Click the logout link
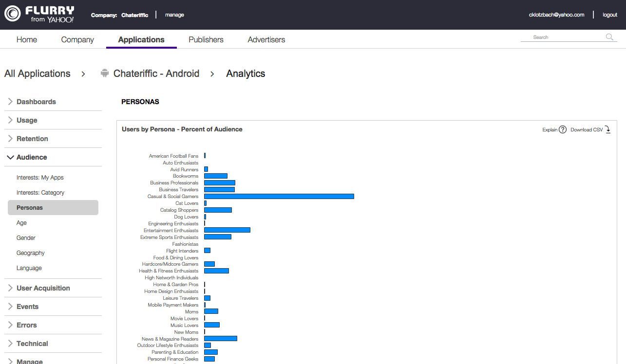This screenshot has width=626, height=364. tap(609, 15)
